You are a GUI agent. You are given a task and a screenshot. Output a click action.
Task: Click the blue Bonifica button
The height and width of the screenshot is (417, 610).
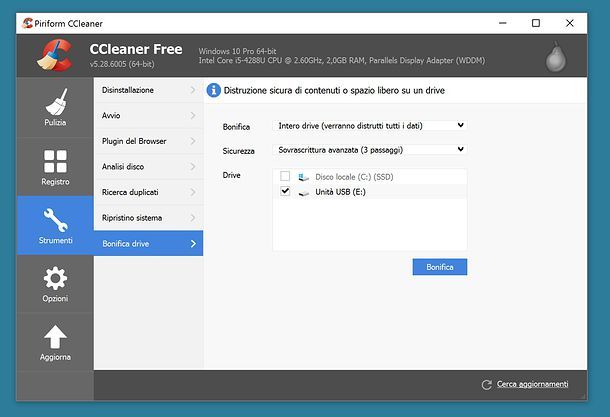coord(440,267)
